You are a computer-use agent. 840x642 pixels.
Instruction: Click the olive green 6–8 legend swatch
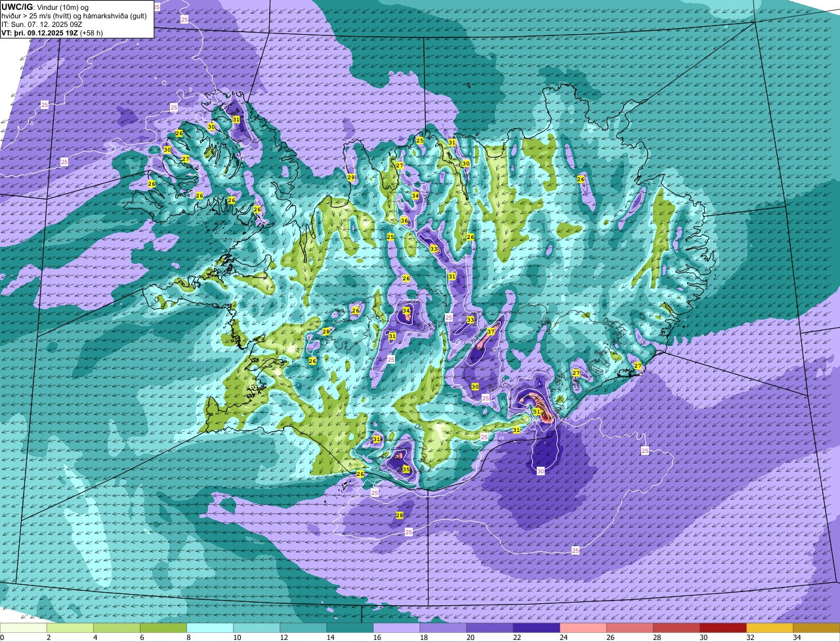click(x=163, y=628)
